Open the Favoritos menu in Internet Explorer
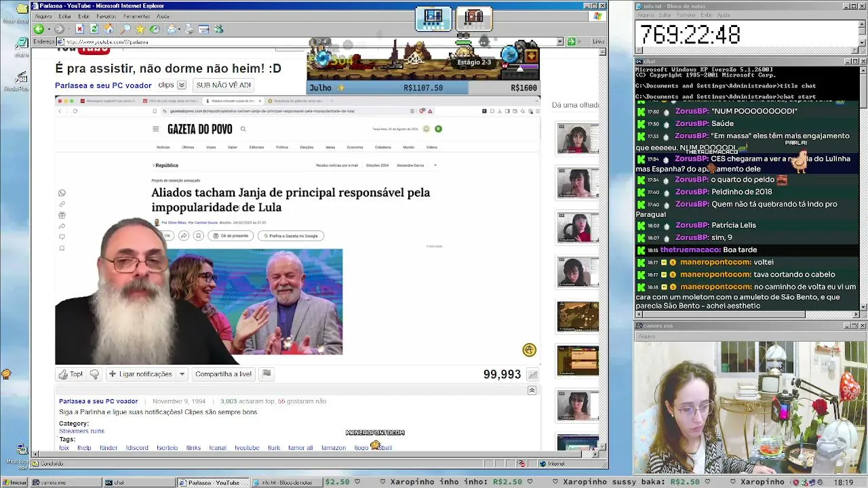This screenshot has width=868, height=488. (x=106, y=16)
